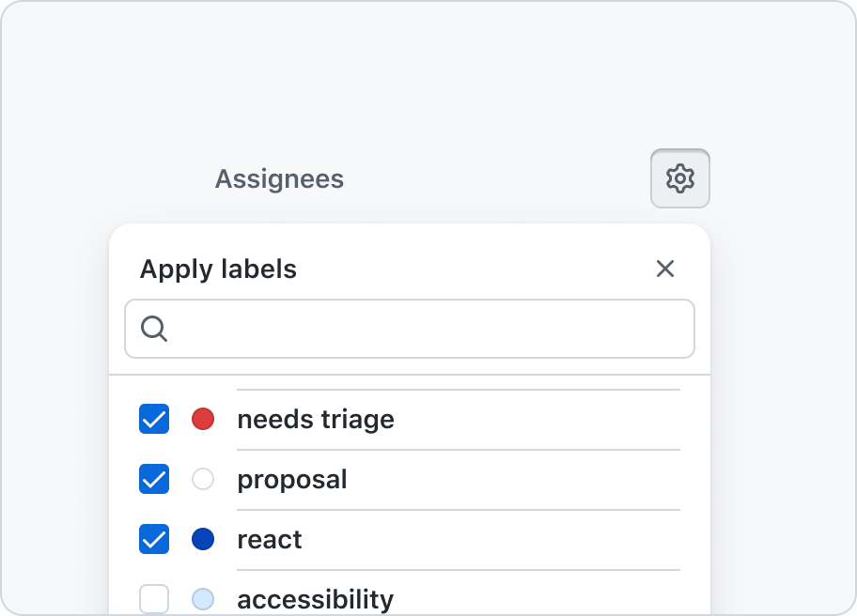The width and height of the screenshot is (857, 616).
Task: Click the red needs triage color dot
Action: [x=203, y=419]
